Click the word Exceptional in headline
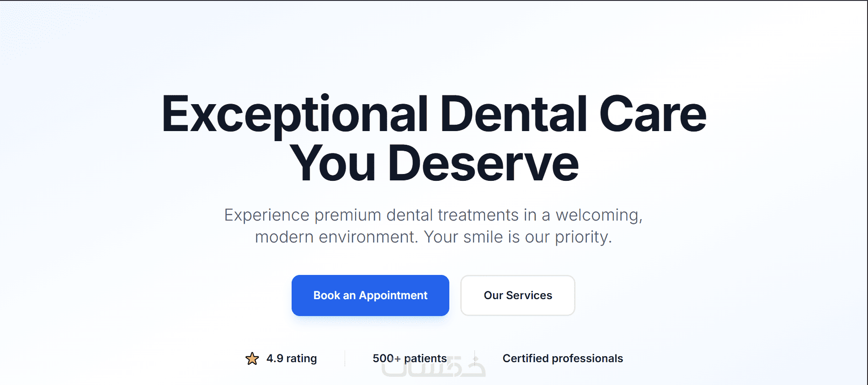868x385 pixels. coord(295,114)
